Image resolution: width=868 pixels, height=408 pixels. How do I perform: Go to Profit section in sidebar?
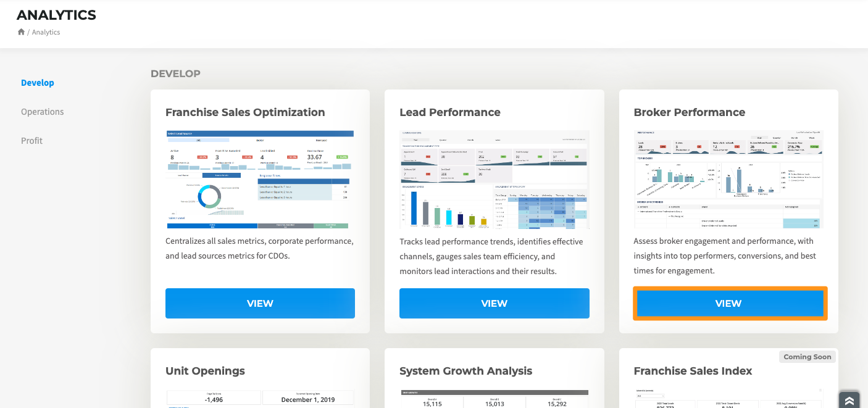pyautogui.click(x=32, y=141)
